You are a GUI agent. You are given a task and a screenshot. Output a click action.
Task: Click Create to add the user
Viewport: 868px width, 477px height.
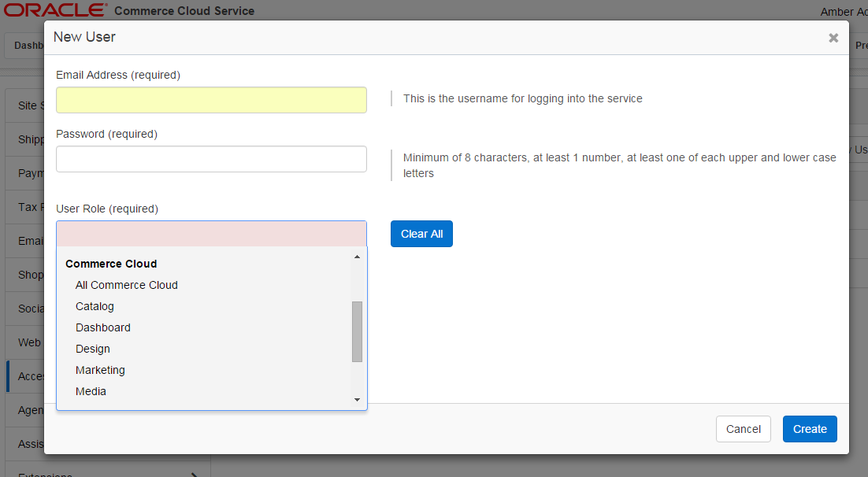pos(810,429)
